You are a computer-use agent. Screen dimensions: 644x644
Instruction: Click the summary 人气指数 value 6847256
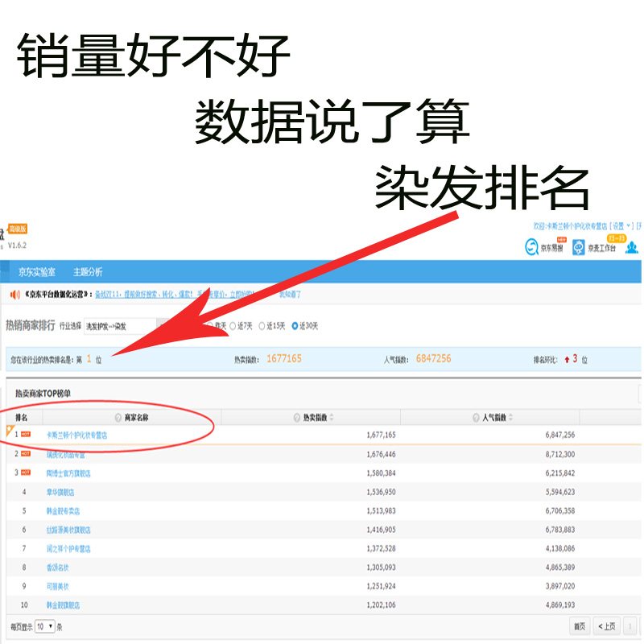pyautogui.click(x=433, y=358)
